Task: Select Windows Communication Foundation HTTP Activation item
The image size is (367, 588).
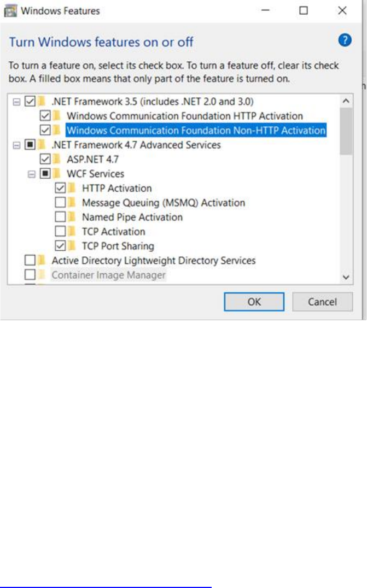Action: point(184,116)
